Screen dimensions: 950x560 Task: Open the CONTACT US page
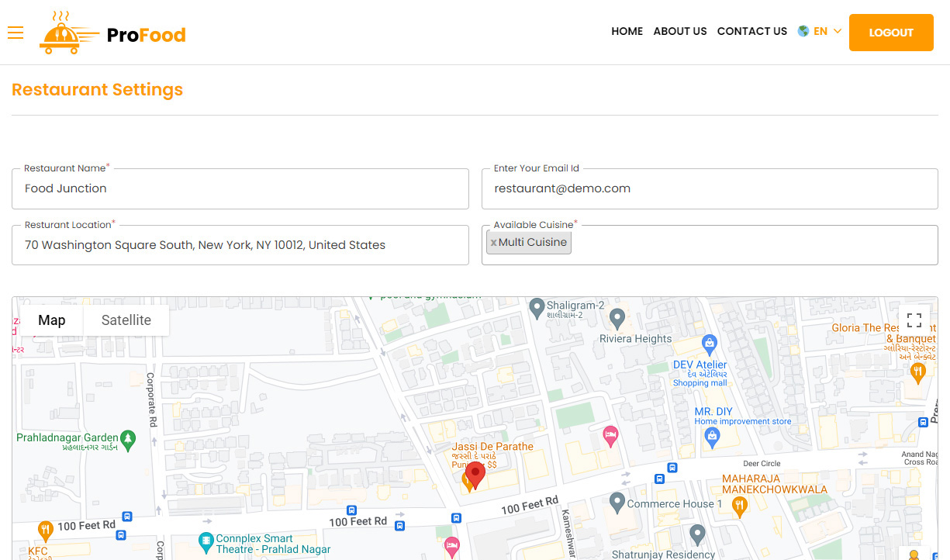pyautogui.click(x=751, y=32)
